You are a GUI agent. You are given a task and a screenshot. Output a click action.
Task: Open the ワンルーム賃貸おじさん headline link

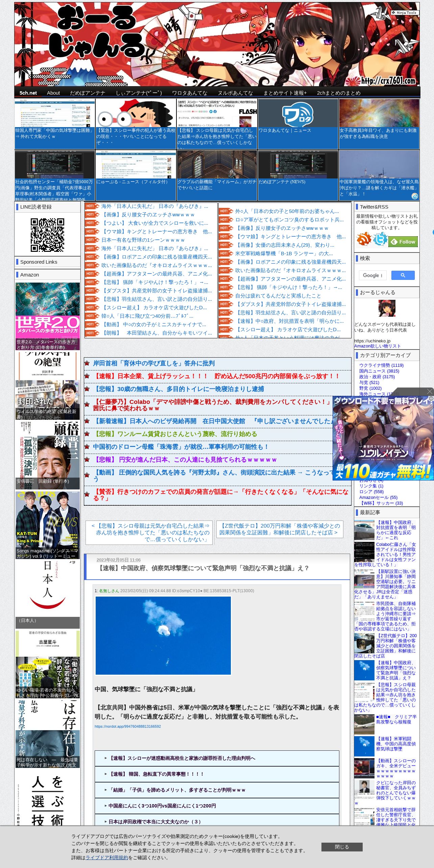[x=175, y=434]
